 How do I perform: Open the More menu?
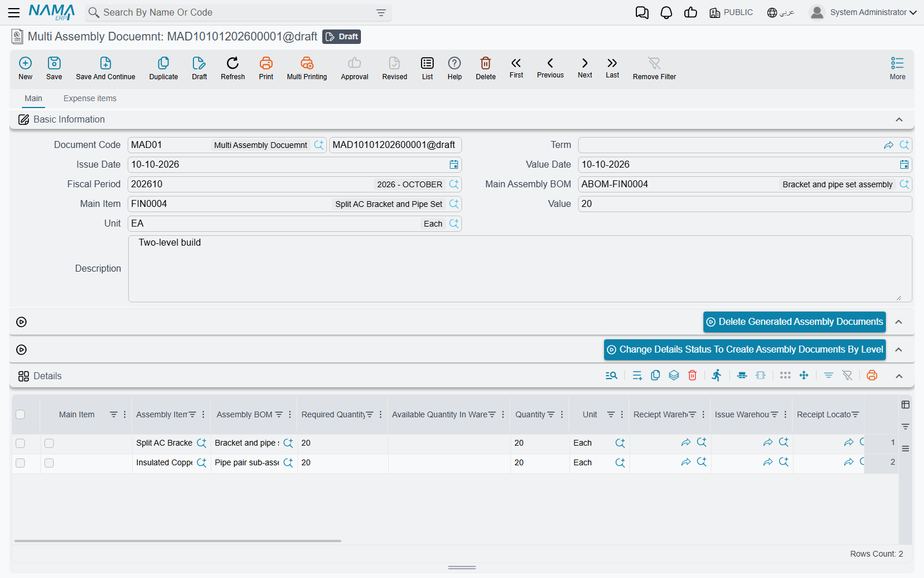897,68
